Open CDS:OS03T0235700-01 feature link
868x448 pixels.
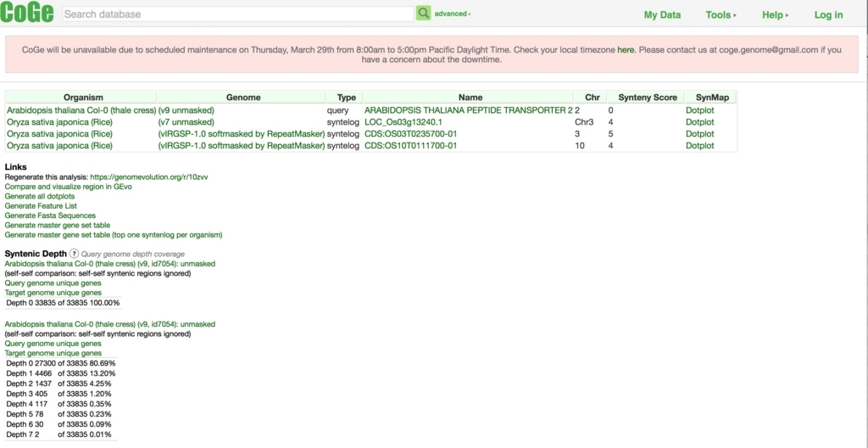coord(410,133)
